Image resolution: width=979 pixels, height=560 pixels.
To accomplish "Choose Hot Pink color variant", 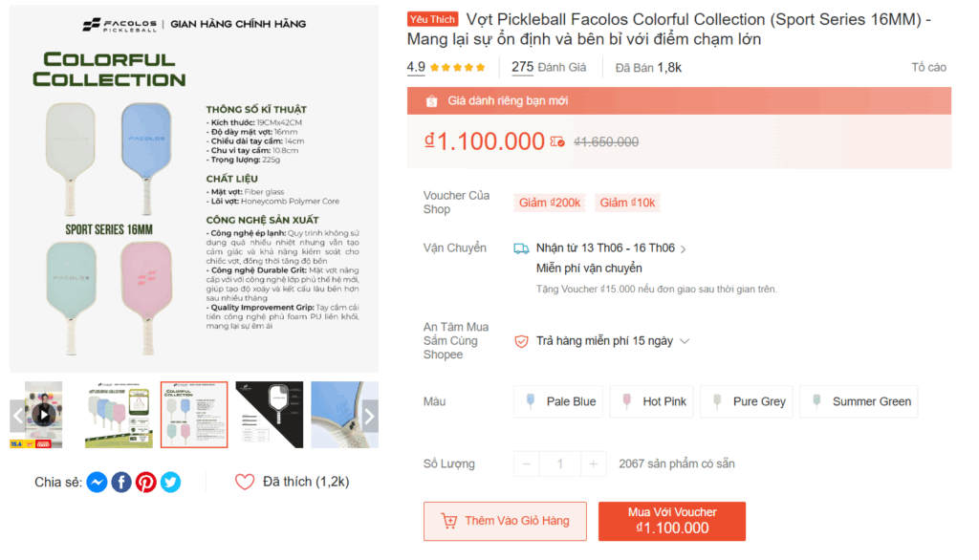I will click(x=655, y=402).
